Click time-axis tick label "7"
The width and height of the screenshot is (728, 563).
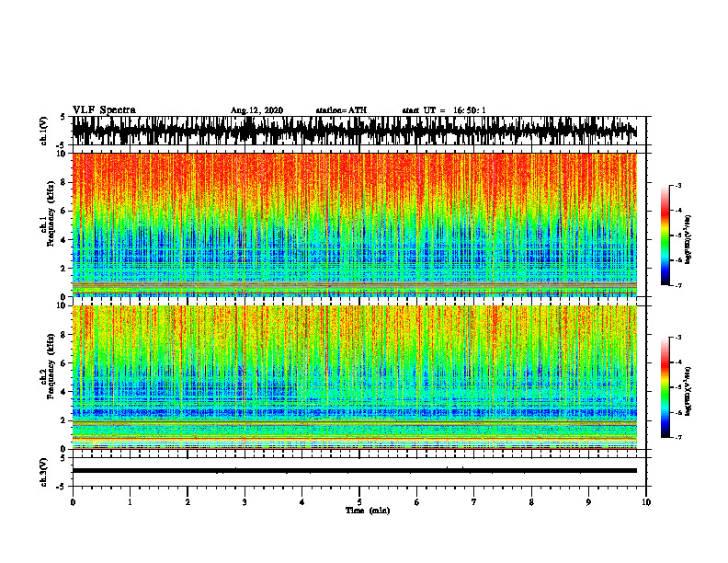(x=474, y=502)
